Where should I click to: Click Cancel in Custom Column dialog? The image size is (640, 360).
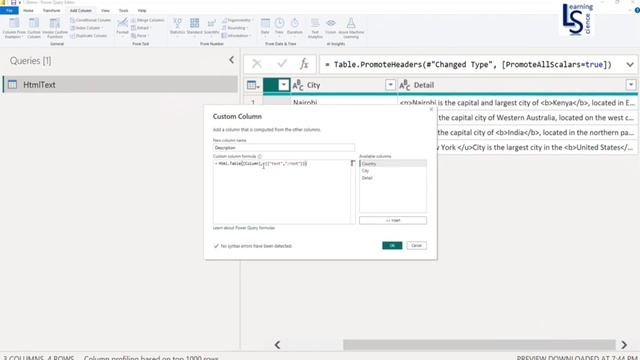pos(416,245)
